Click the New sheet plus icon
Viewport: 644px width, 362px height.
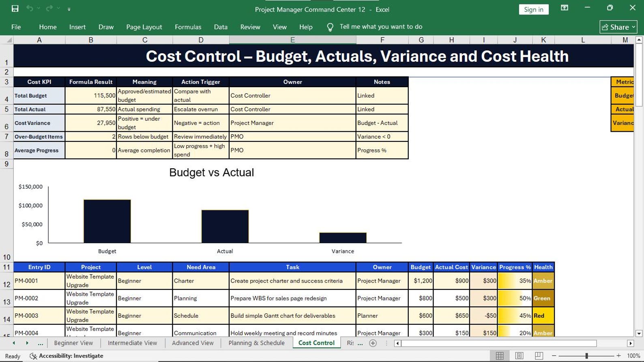click(373, 343)
